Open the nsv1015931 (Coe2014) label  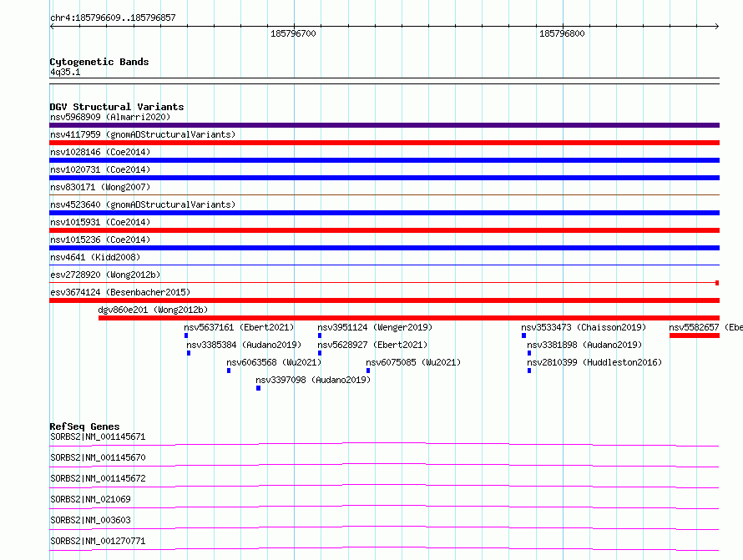tap(100, 222)
